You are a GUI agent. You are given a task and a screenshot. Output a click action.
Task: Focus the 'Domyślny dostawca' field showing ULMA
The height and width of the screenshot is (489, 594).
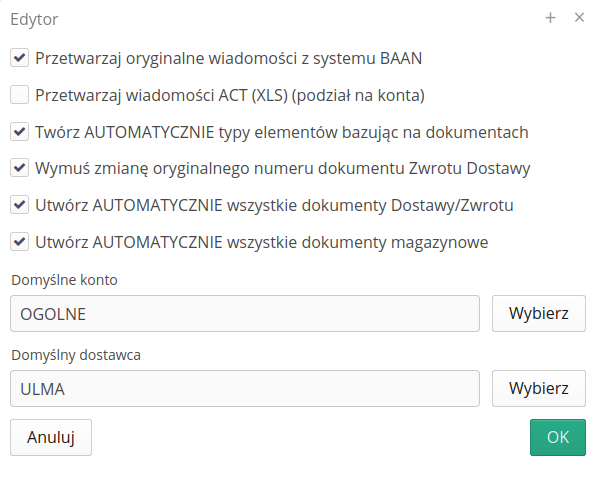245,389
